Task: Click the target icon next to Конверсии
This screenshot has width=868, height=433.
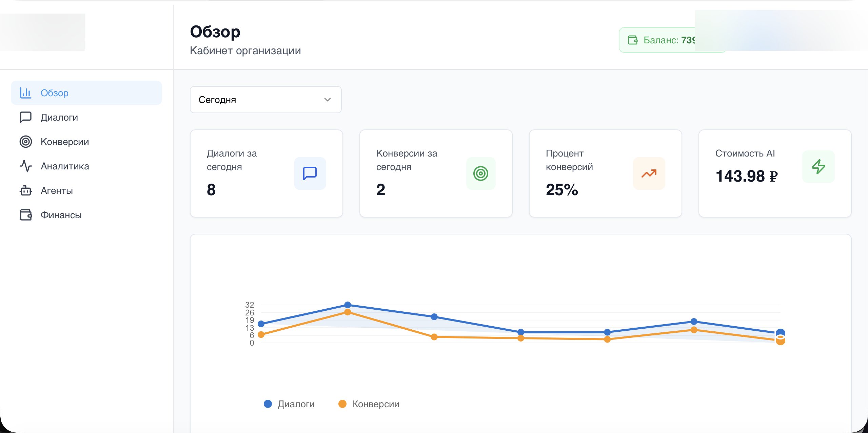Action: 25,142
